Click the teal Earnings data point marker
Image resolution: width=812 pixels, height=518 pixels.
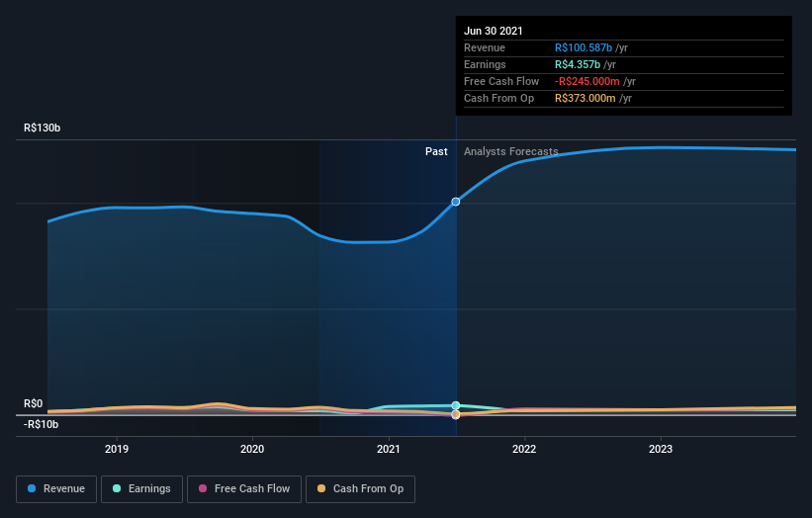456,405
